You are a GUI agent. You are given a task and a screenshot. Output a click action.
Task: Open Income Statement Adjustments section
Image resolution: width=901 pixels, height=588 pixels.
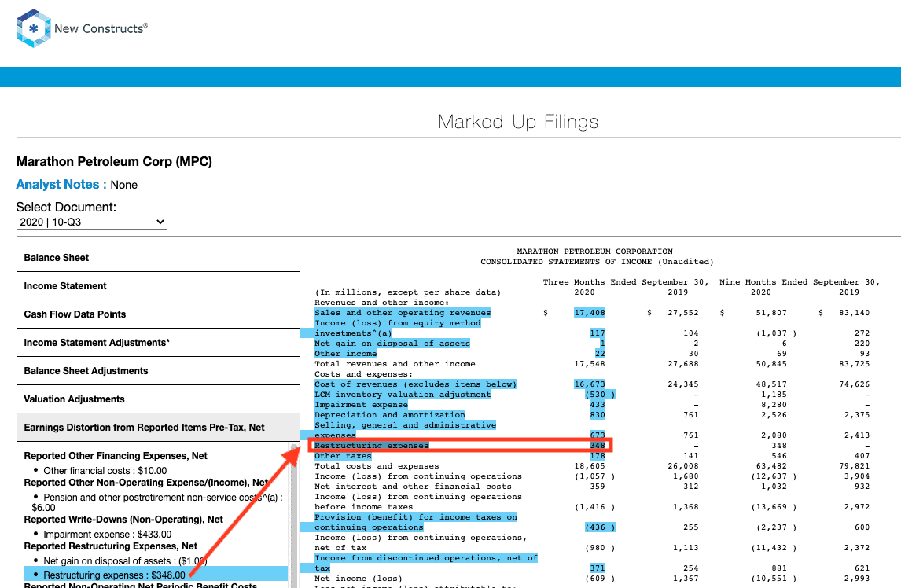(x=158, y=343)
